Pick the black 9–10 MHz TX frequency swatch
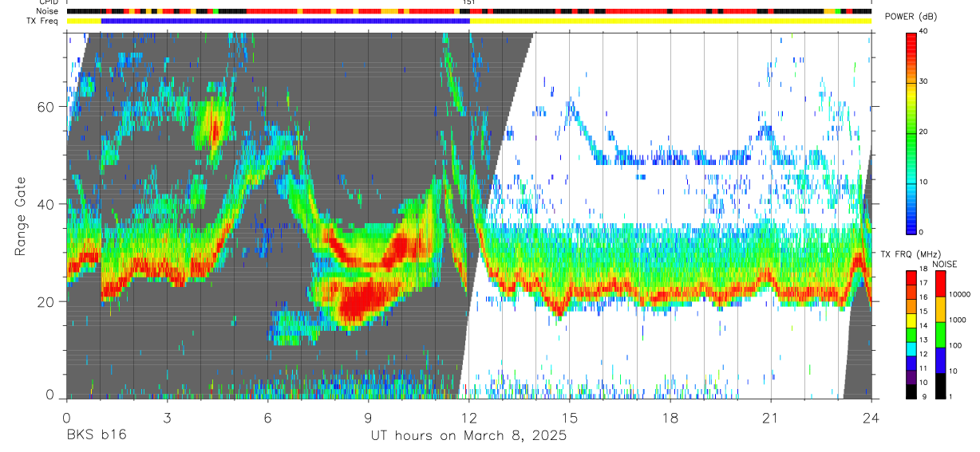 [x=912, y=390]
